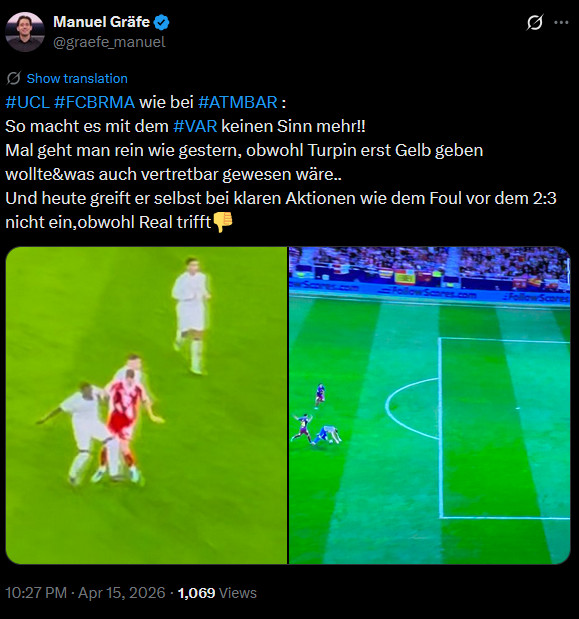579x619 pixels.
Task: Open the right image of the pitch
Action: pos(429,405)
